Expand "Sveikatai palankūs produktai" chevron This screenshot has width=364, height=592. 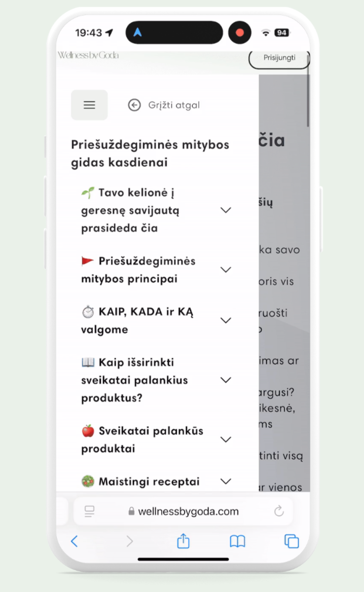click(x=226, y=439)
